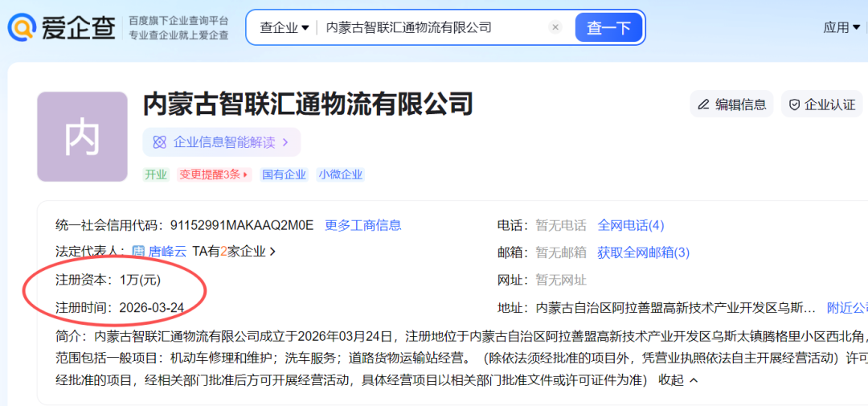Click the 附近公司 link
868x406 pixels.
[x=848, y=307]
